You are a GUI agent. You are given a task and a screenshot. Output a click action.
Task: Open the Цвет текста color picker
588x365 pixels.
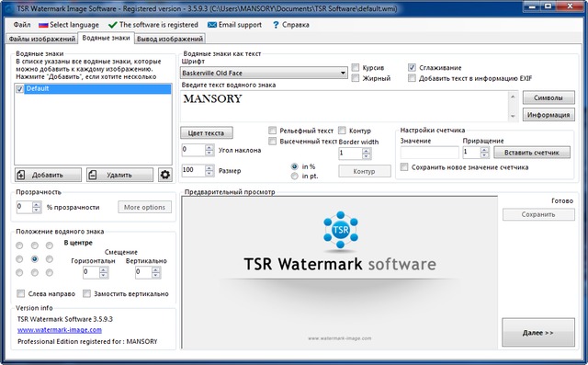coord(206,132)
